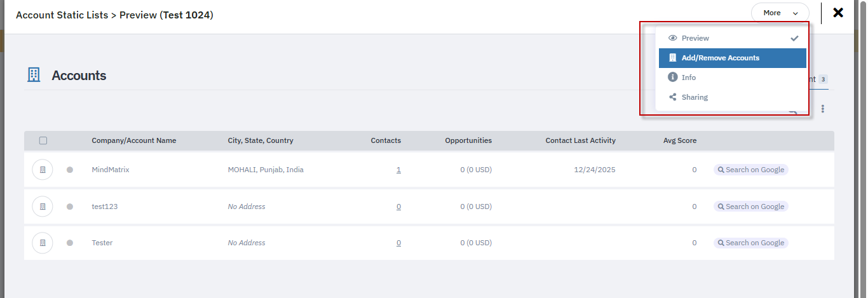Sort by Company/Account Name column header
The height and width of the screenshot is (298, 868).
coord(133,140)
